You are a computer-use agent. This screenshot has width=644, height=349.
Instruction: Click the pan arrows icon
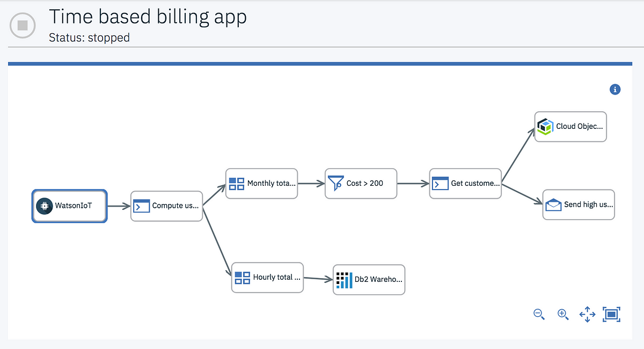tap(588, 315)
